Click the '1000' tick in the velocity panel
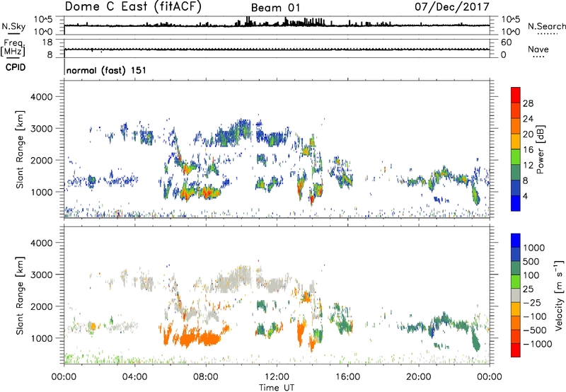Screen dimensions: 566x392 click(x=41, y=338)
